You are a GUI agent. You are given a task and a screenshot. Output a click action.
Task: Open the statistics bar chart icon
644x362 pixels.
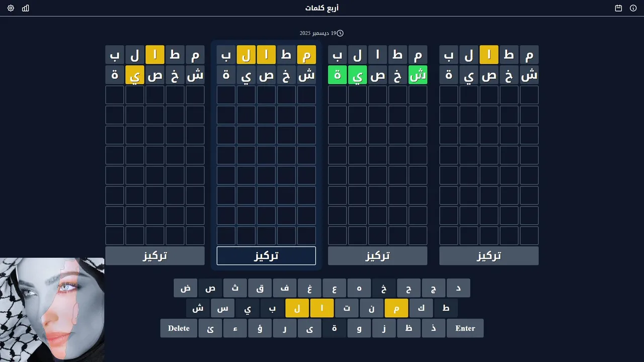26,8
